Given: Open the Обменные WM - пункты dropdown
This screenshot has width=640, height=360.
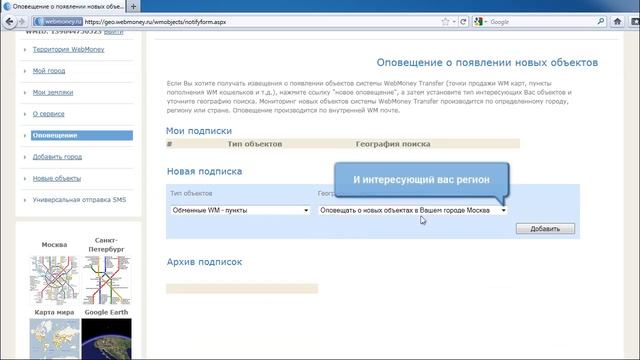Looking at the screenshot, I should click(x=240, y=210).
